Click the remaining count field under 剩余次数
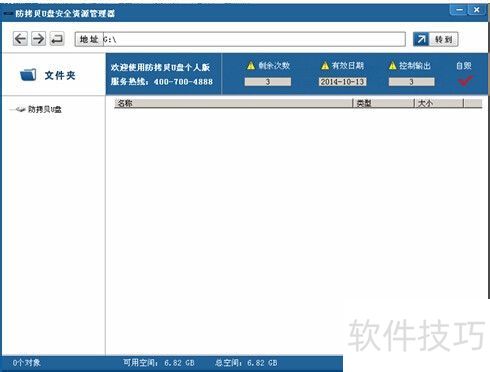The height and width of the screenshot is (372, 490). [268, 82]
